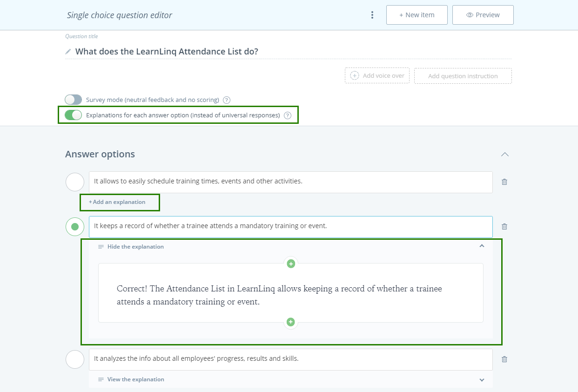Mark employees' progress answer as correct
578x392 pixels.
(75, 359)
